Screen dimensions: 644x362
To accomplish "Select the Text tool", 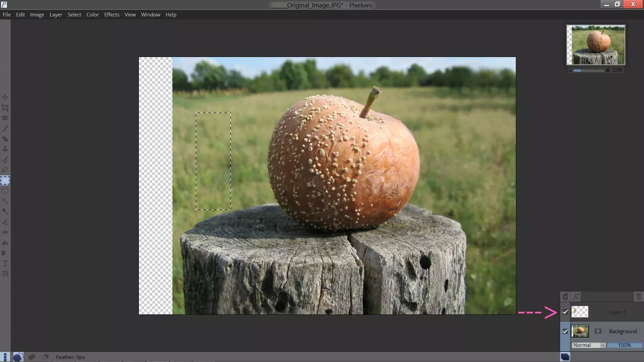I will (x=5, y=263).
